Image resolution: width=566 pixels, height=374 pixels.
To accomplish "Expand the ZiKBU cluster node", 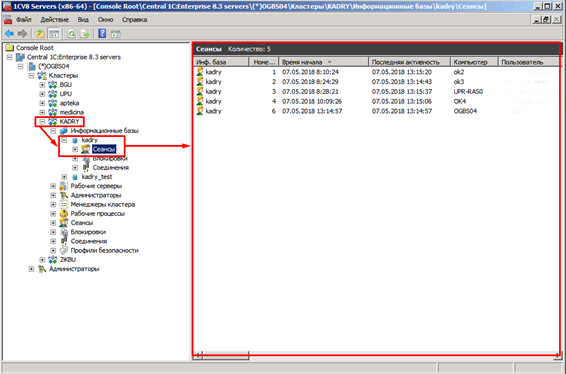I will (x=42, y=260).
